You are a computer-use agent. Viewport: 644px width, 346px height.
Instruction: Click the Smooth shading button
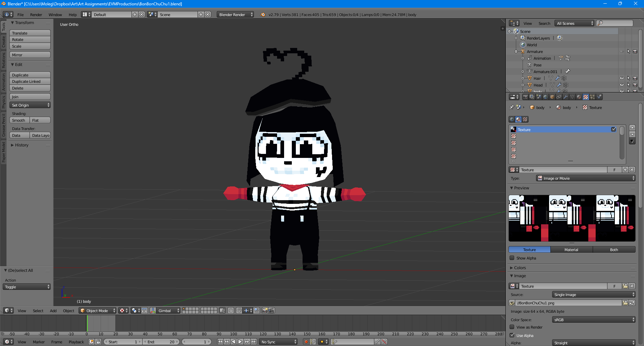19,120
